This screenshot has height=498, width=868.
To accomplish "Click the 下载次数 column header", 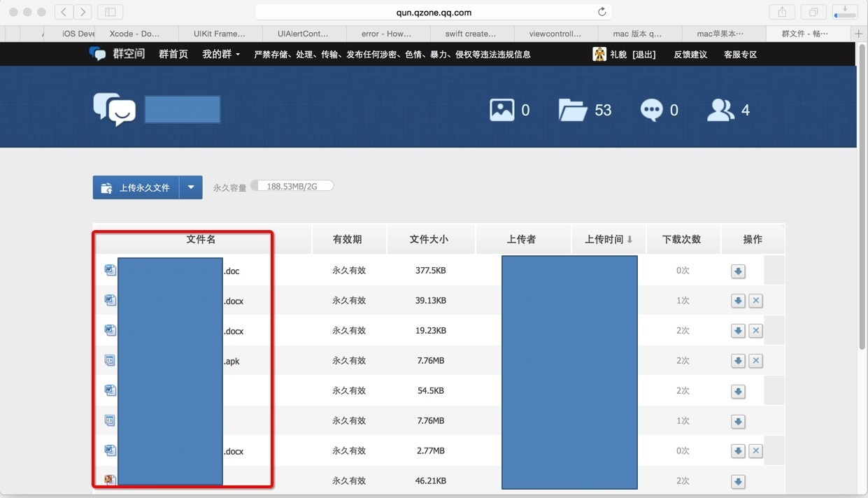I will coord(683,239).
